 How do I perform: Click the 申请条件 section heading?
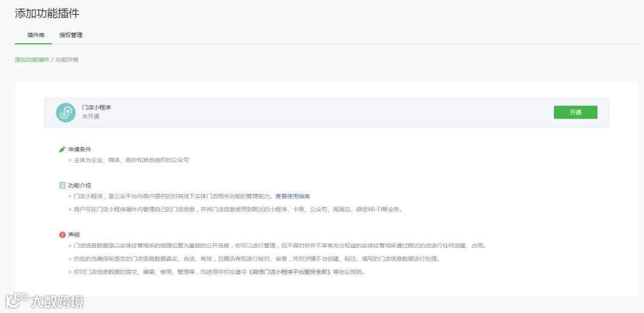tap(80, 149)
